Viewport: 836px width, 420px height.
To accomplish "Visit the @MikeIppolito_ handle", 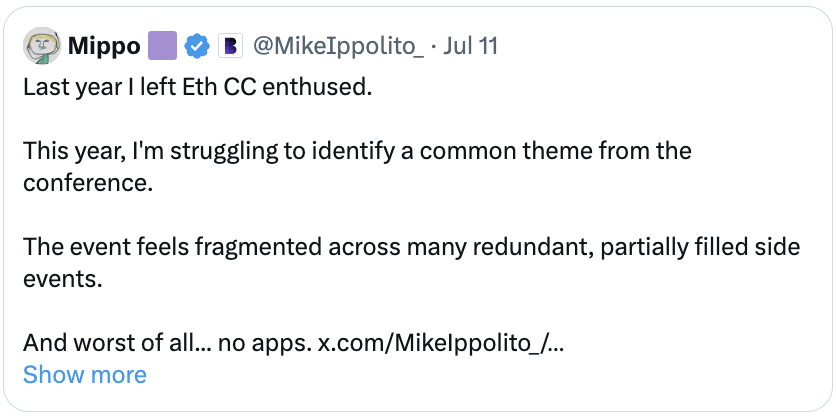I will (x=338, y=46).
